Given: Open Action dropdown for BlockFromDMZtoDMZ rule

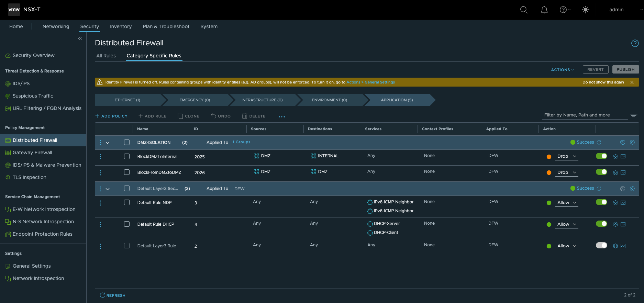Looking at the screenshot, I should tap(567, 172).
